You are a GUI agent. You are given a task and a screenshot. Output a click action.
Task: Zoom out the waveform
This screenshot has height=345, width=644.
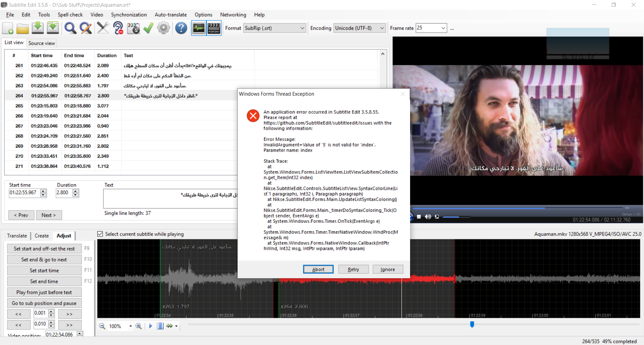[102, 326]
